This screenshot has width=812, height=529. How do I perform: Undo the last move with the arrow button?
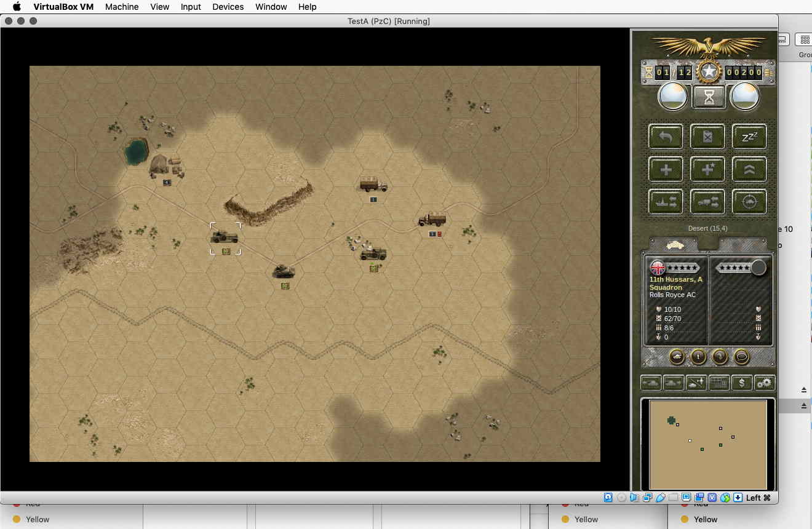[666, 137]
